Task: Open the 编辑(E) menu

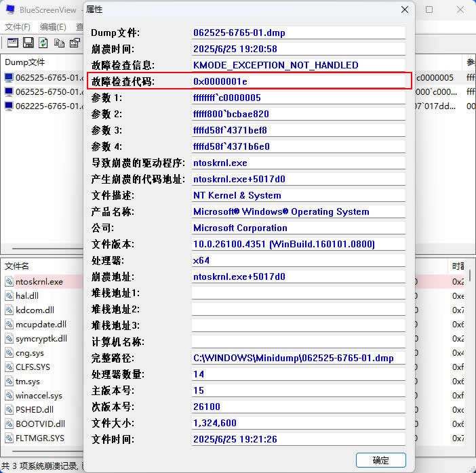Action: [53, 27]
